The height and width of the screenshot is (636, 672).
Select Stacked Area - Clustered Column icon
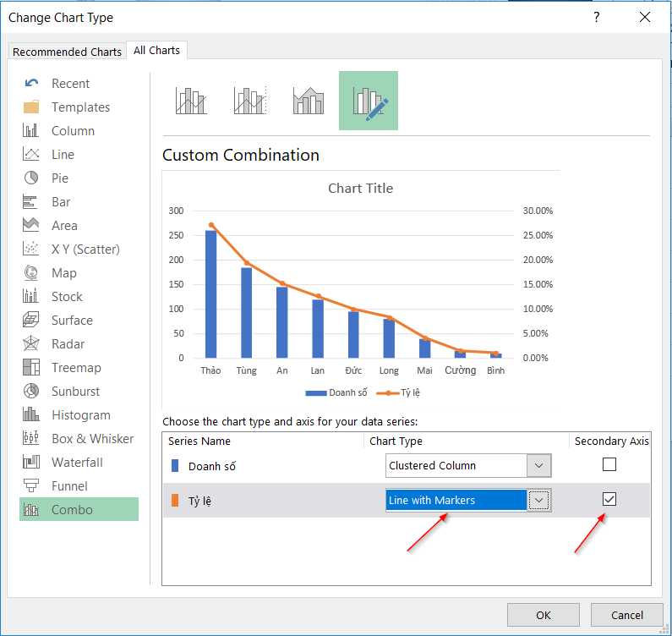click(309, 101)
